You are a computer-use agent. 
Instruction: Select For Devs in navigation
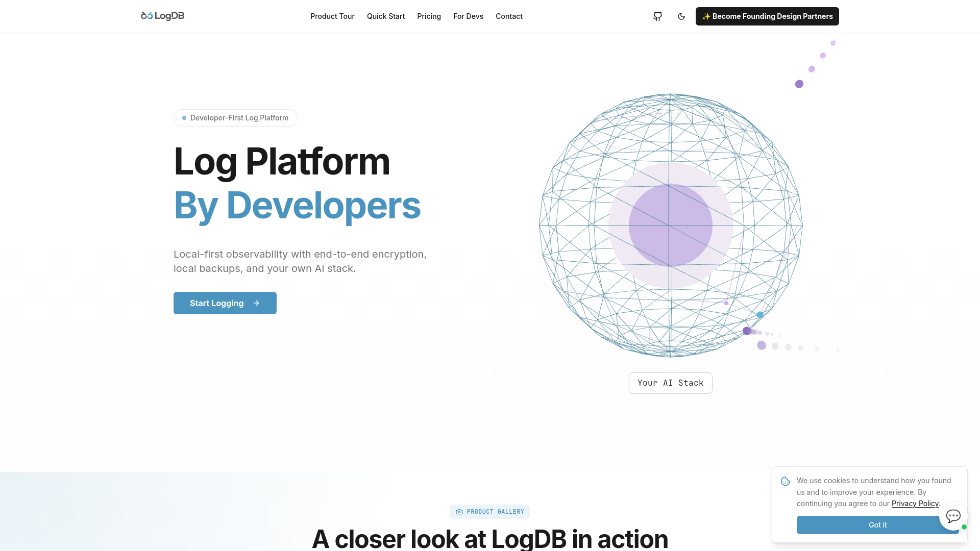click(468, 16)
